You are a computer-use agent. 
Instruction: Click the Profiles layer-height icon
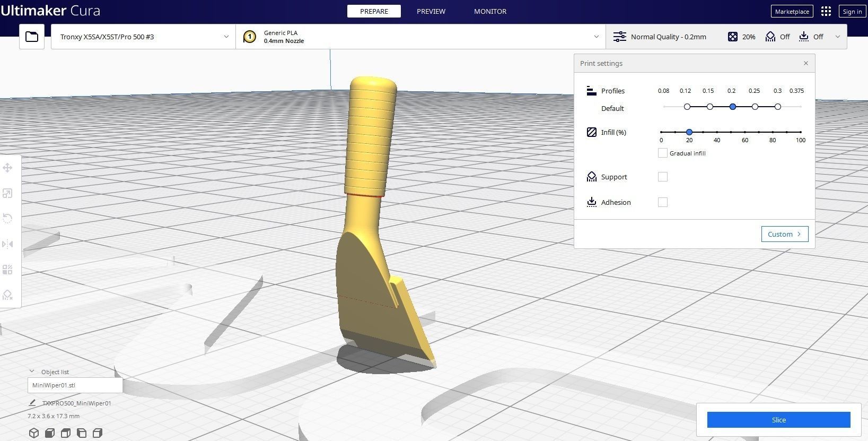pos(592,91)
